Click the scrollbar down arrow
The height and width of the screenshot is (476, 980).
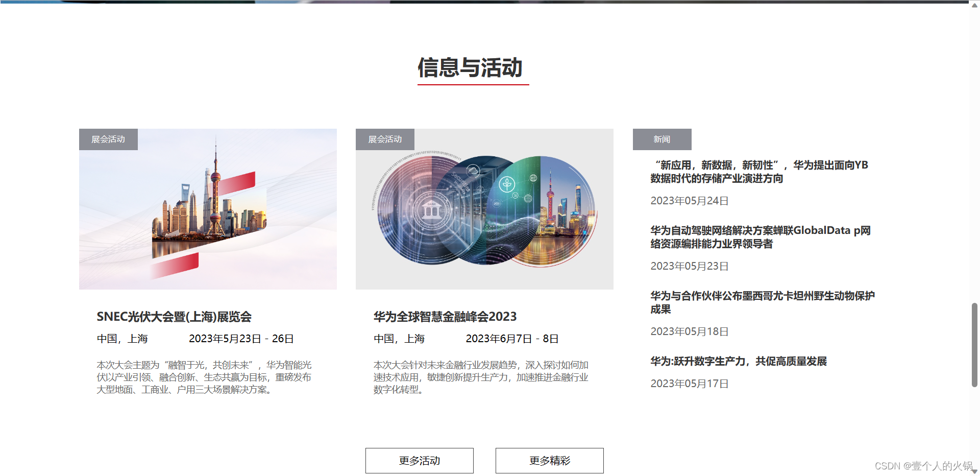point(974,471)
